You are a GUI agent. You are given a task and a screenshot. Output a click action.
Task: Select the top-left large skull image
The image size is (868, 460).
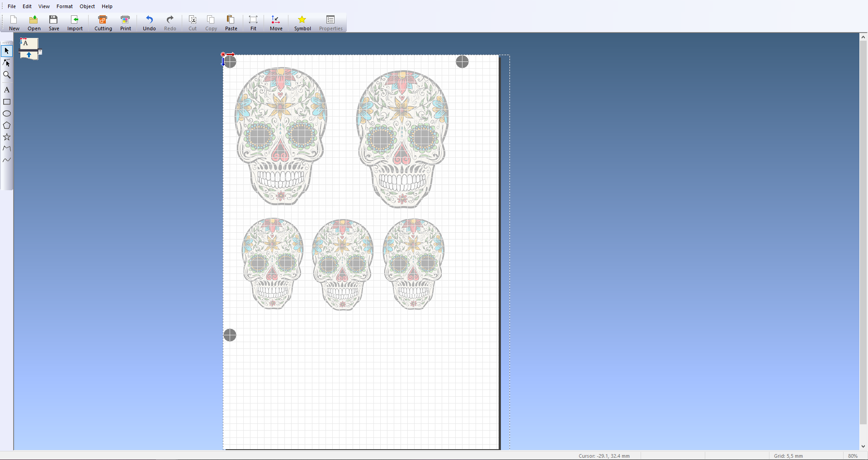281,136
